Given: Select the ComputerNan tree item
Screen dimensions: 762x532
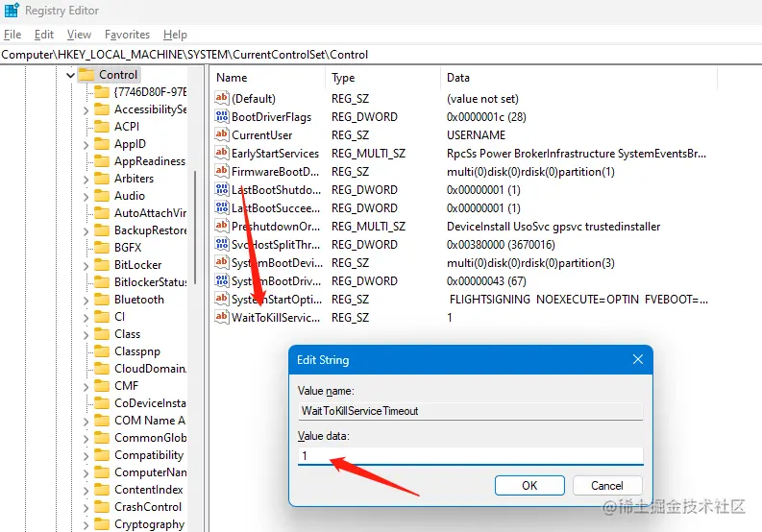Looking at the screenshot, I should tap(150, 472).
